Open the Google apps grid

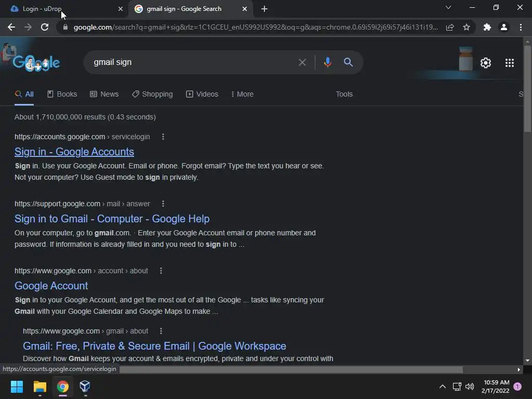(x=509, y=63)
